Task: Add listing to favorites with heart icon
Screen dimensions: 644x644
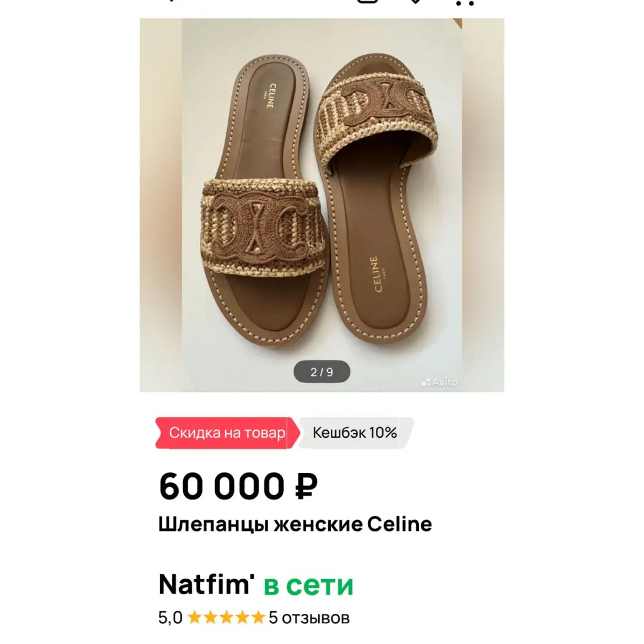Action: pos(415,1)
